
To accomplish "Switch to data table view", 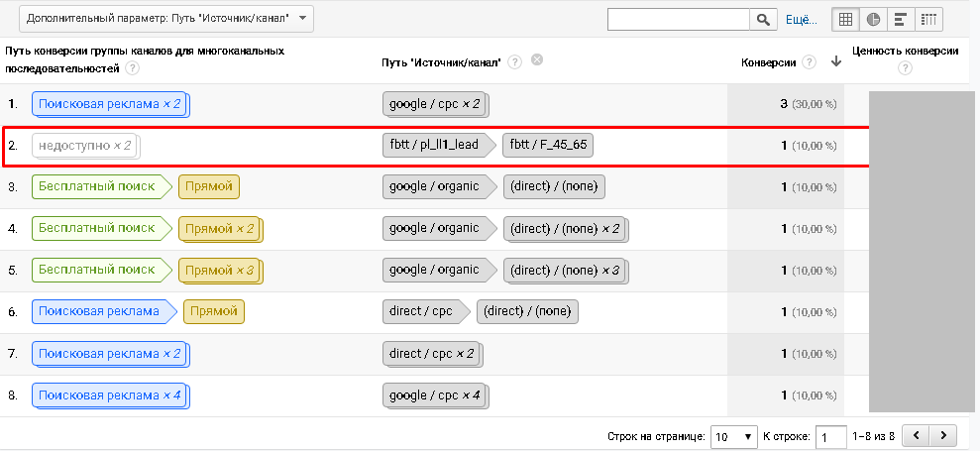I will [845, 19].
